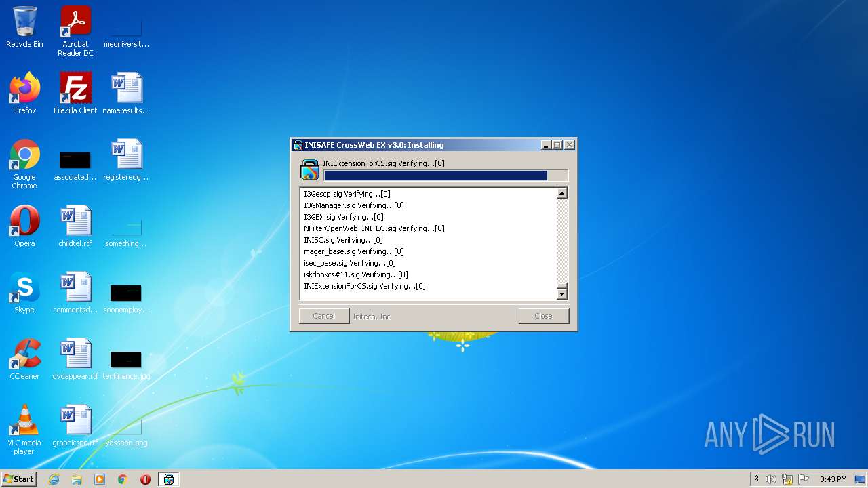
Task: Open Windows Media Player taskbar icon
Action: [x=100, y=479]
